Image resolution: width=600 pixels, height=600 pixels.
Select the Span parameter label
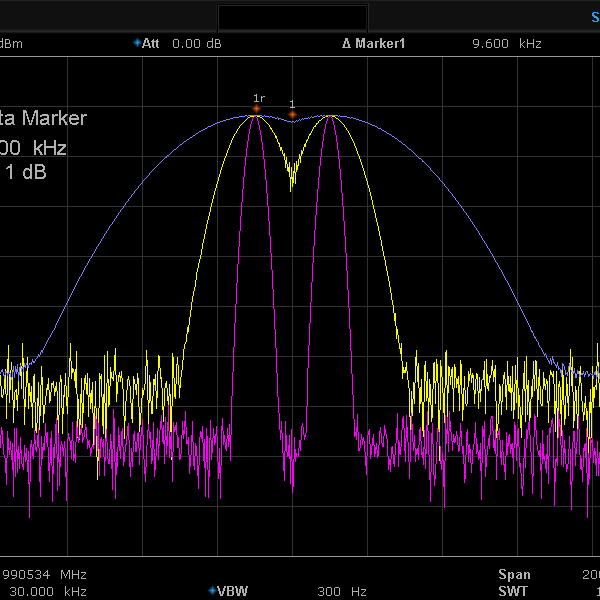coord(515,575)
